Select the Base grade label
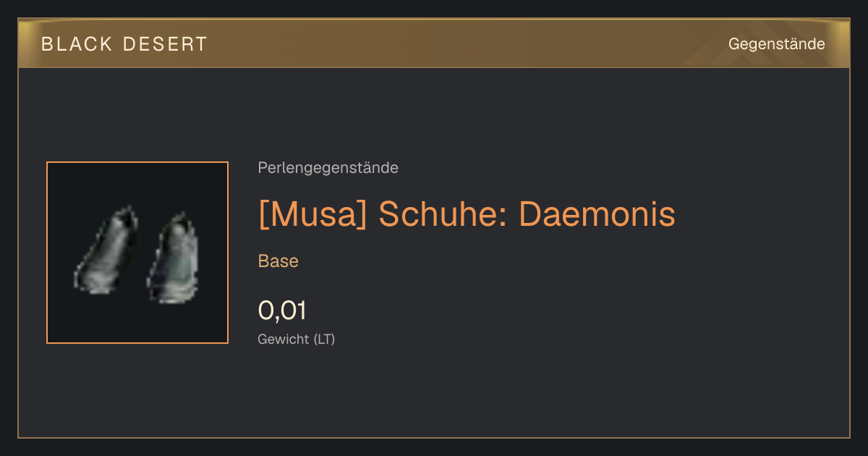The width and height of the screenshot is (868, 456). [x=278, y=261]
